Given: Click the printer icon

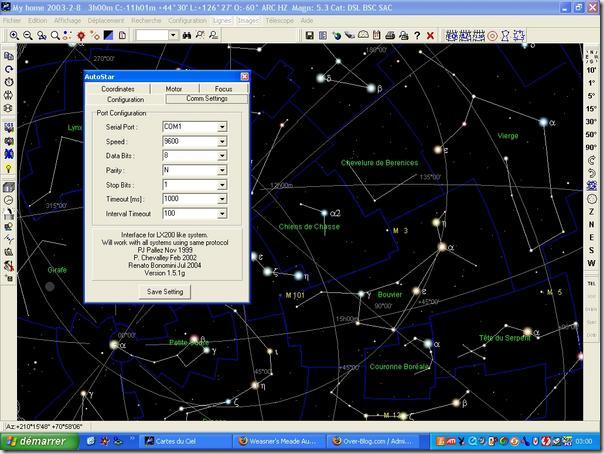Looking at the screenshot, I should tap(390, 35).
